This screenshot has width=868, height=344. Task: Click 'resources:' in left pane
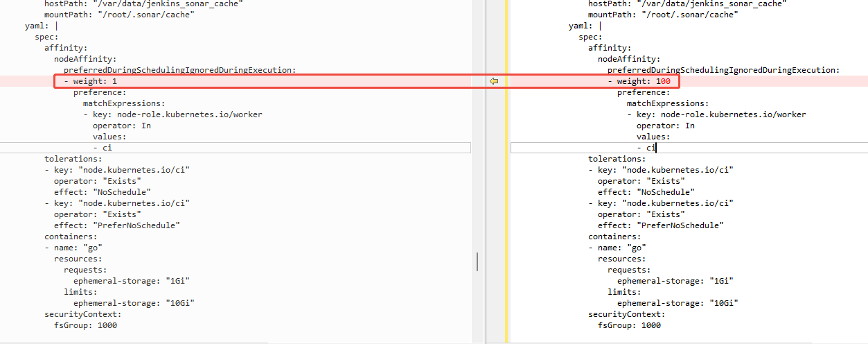click(x=78, y=259)
